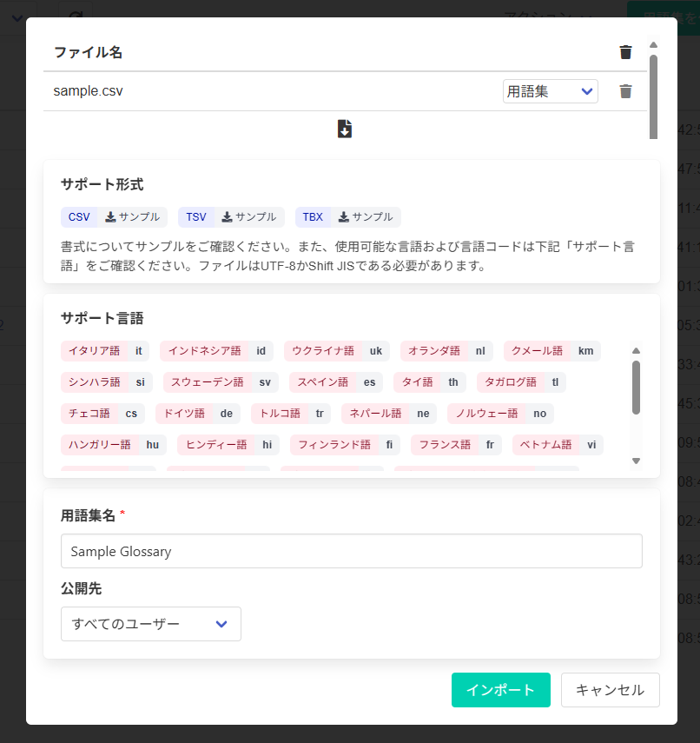This screenshot has height=743, width=700.
Task: Open the 用語集 file type dropdown
Action: click(x=550, y=91)
